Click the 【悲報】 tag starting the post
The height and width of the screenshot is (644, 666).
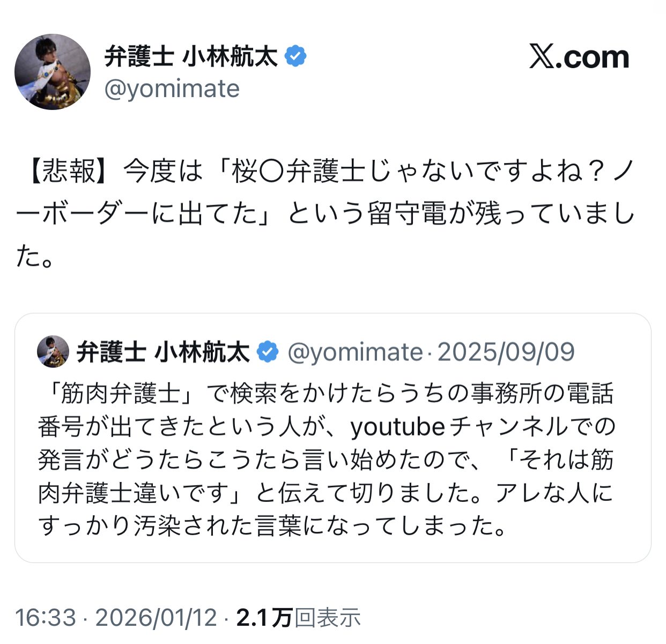(63, 172)
